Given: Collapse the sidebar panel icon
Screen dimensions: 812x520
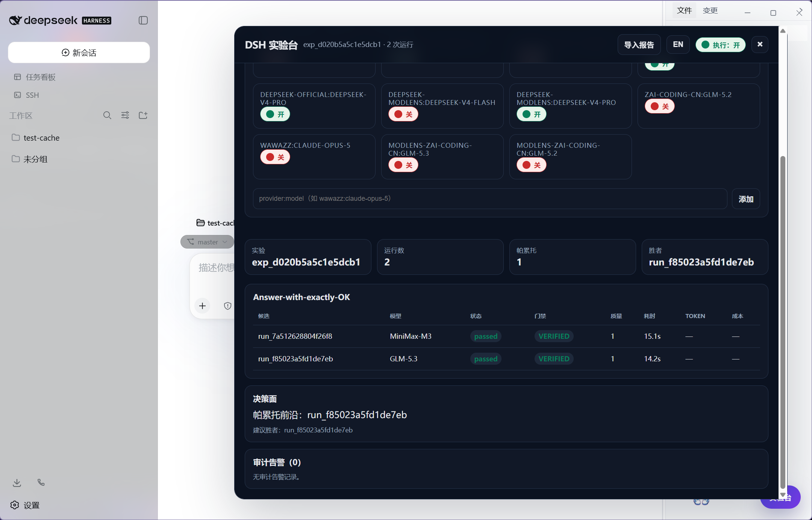Looking at the screenshot, I should click(143, 20).
